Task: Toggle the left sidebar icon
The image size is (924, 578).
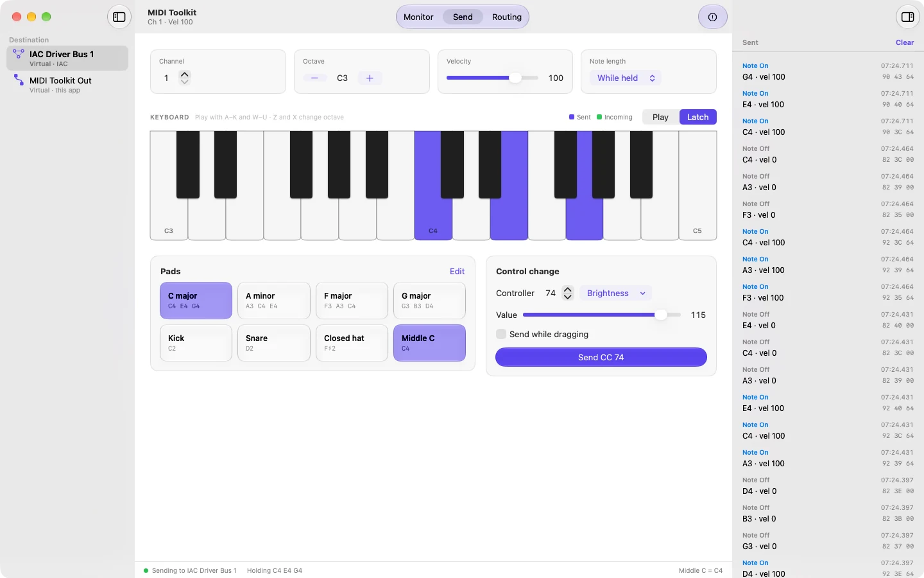Action: 119,17
